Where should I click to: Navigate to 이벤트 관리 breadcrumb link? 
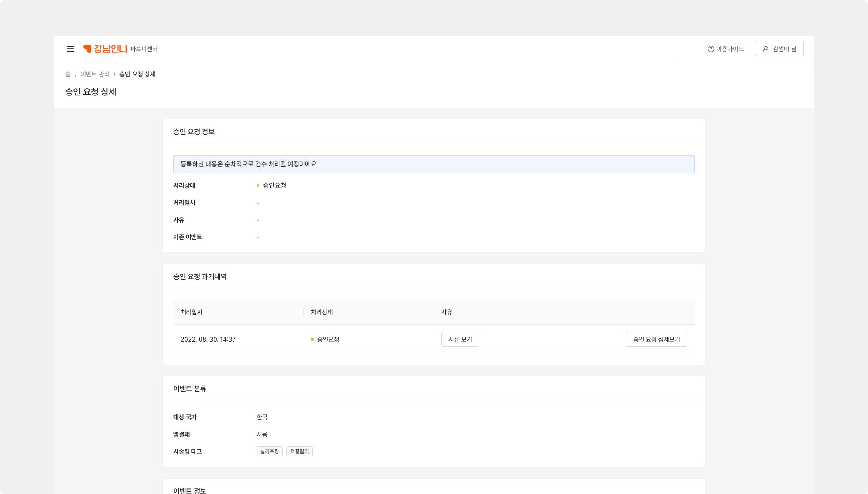[x=95, y=74]
